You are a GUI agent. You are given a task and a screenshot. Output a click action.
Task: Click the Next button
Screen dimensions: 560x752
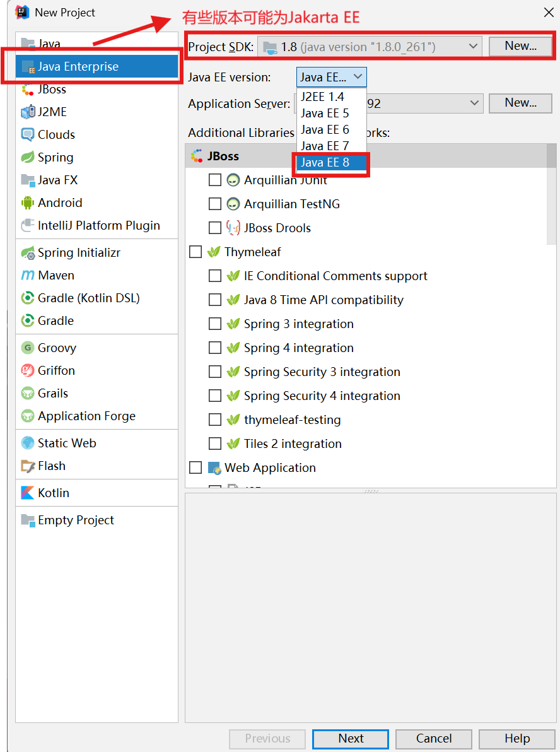click(351, 739)
